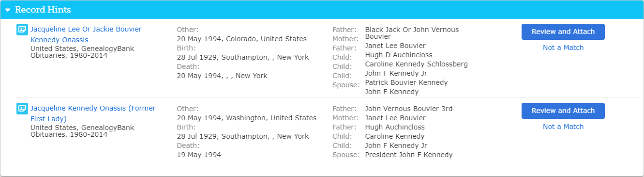Image resolution: width=644 pixels, height=177 pixels.
Task: Review and Attach the second record hint
Action: [563, 111]
